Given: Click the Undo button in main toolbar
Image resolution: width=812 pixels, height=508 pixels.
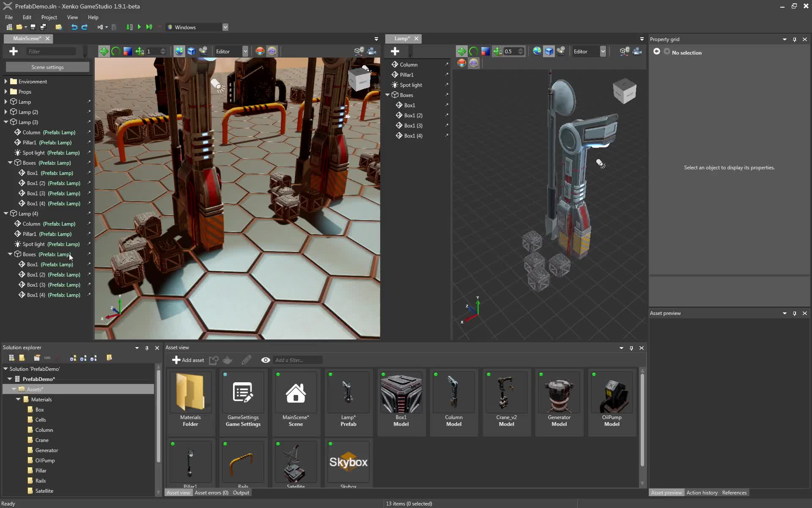Looking at the screenshot, I should [74, 27].
